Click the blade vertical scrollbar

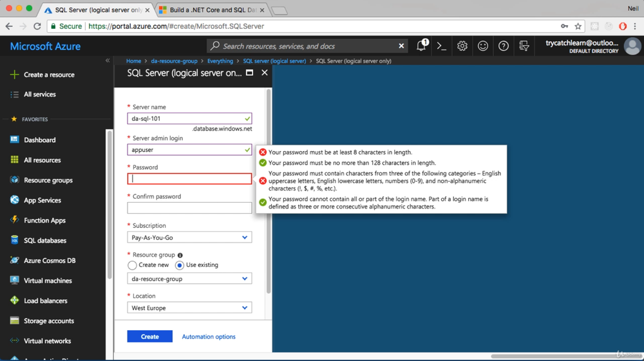(269, 190)
